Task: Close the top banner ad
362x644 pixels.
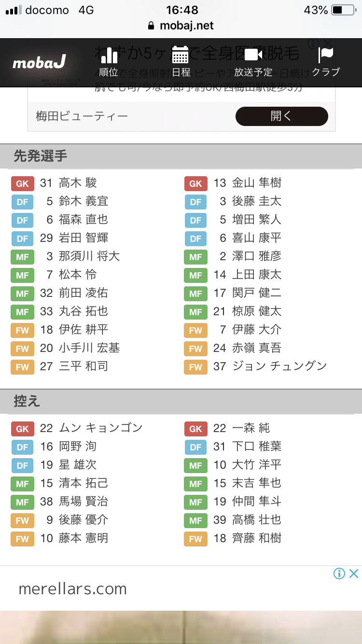Action: pyautogui.click(x=328, y=43)
